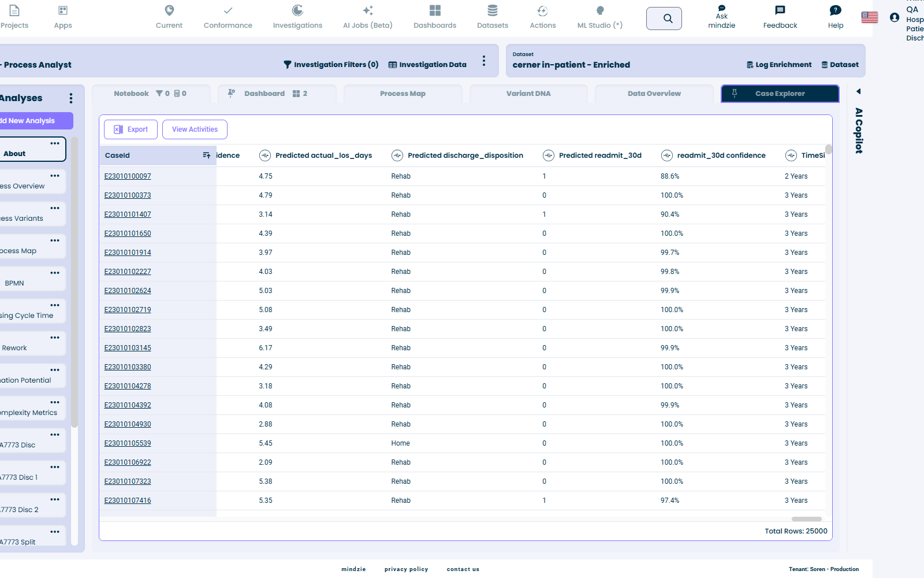Click icon beside Predicted actual_los_days header

click(x=265, y=155)
